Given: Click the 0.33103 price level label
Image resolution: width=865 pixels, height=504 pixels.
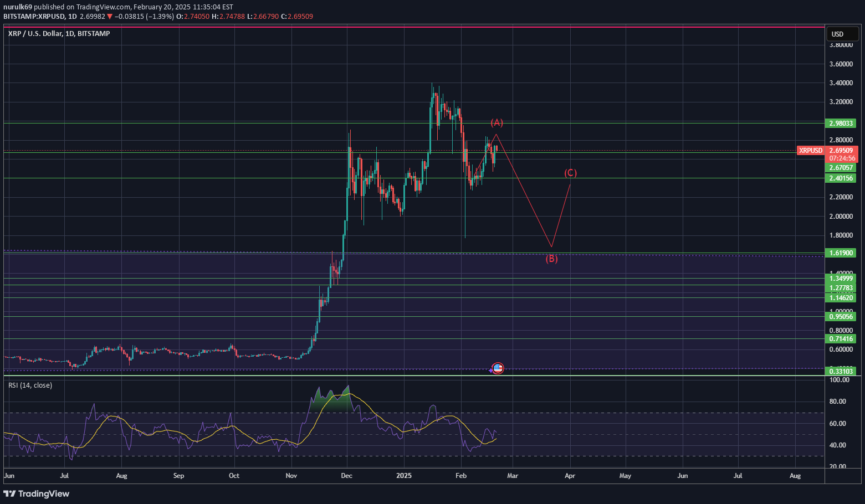Looking at the screenshot, I should coord(841,371).
